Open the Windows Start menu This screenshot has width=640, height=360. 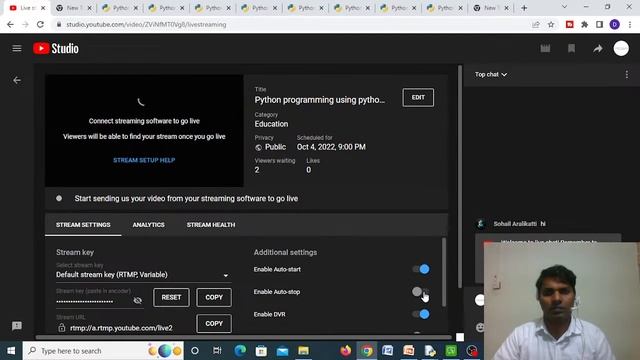11,351
